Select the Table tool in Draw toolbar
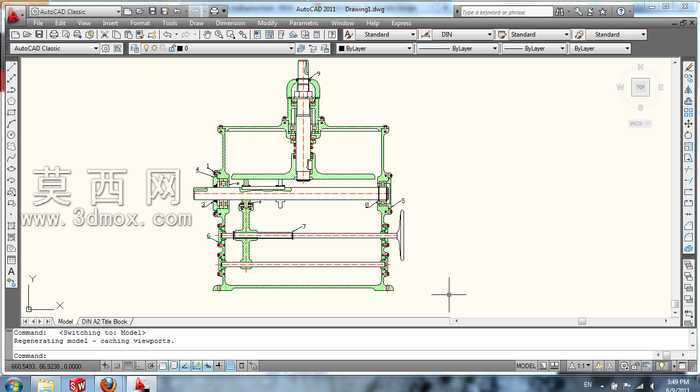The height and width of the screenshot is (392, 700). point(12,260)
